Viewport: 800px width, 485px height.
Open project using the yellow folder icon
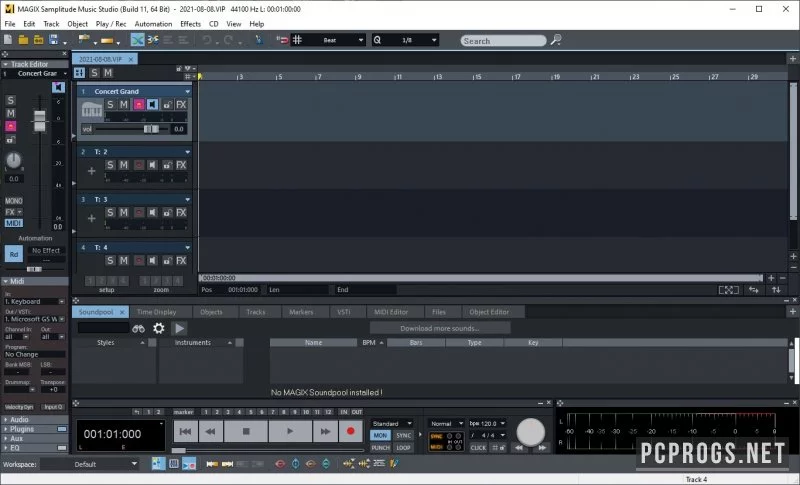point(23,39)
